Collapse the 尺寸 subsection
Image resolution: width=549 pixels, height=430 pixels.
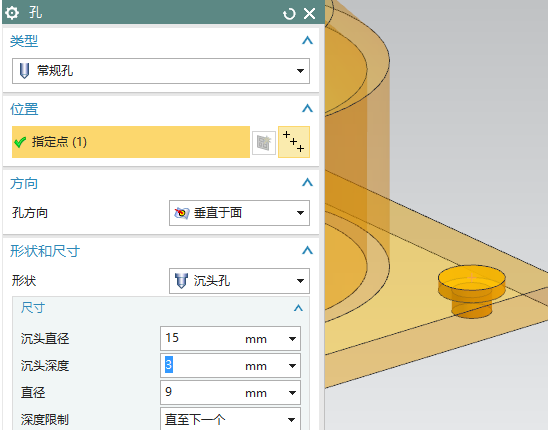(x=298, y=308)
